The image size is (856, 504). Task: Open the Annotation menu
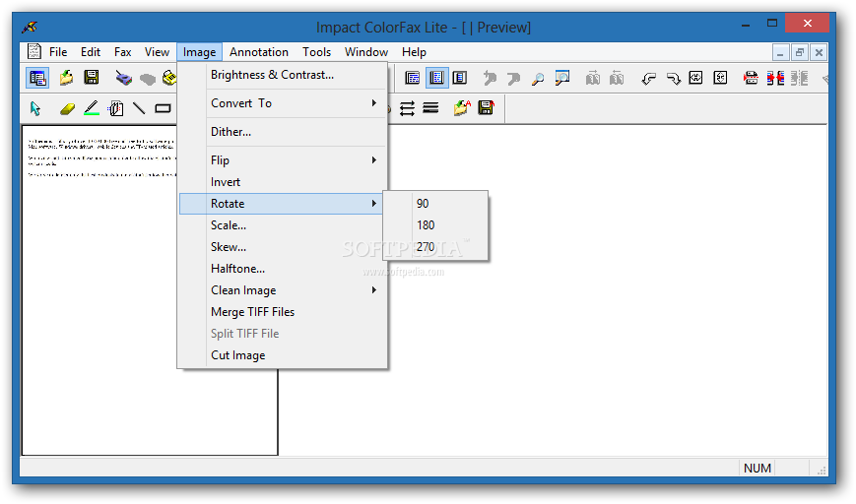pos(259,52)
